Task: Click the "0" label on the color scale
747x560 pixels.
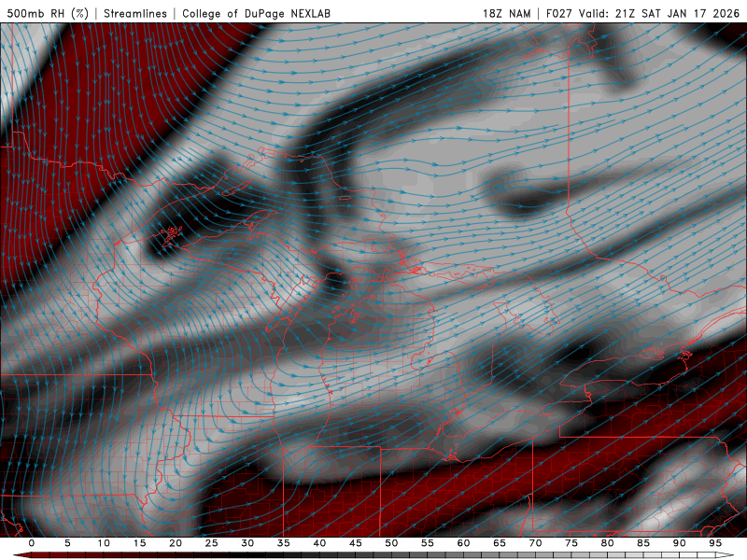Action: (x=32, y=543)
